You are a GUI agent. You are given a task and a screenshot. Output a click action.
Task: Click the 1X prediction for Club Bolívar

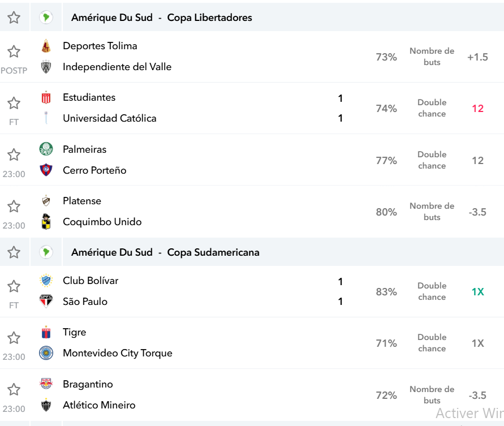point(477,291)
